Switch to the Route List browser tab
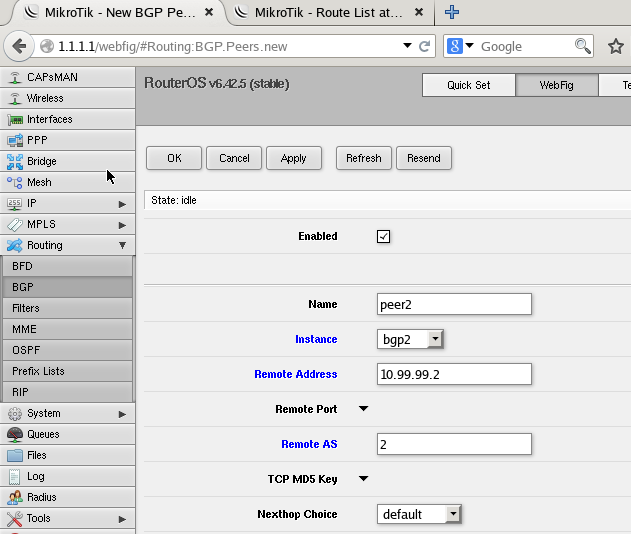Image resolution: width=631 pixels, height=534 pixels. click(328, 12)
